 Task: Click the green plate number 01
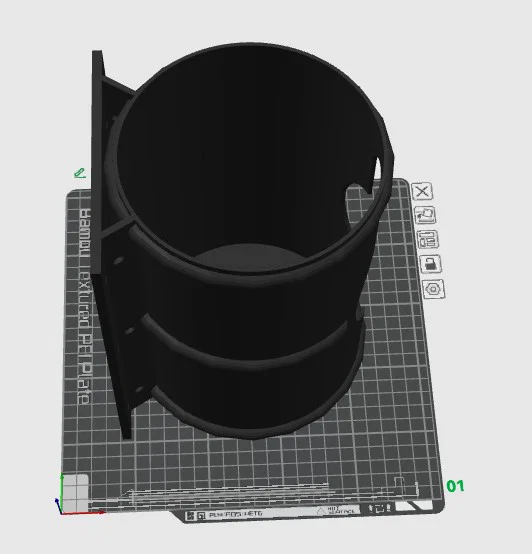click(x=455, y=486)
